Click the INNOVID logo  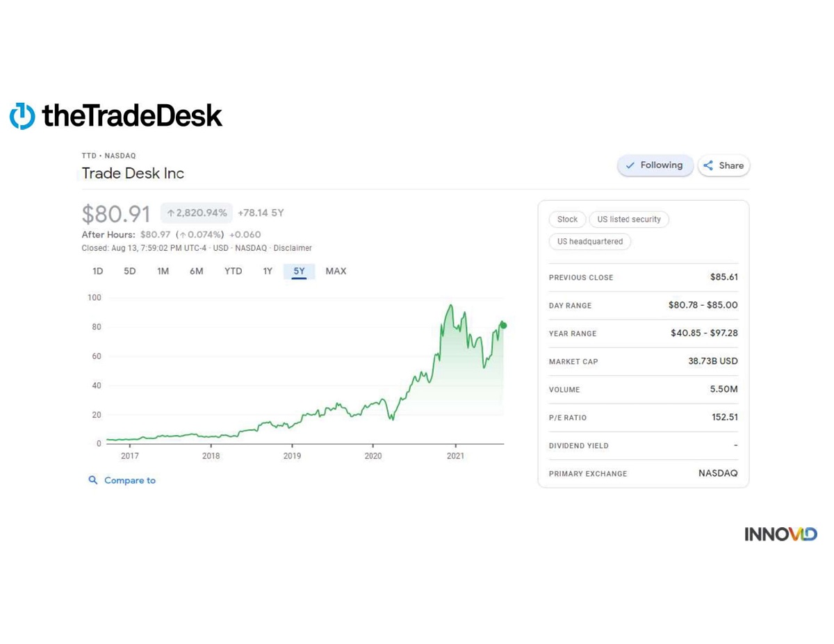click(x=780, y=534)
